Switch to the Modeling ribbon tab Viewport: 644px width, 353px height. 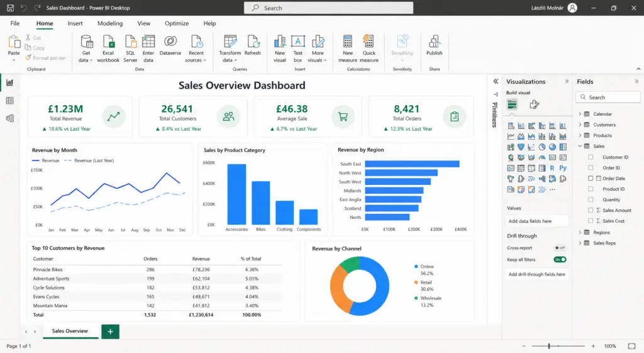click(x=110, y=23)
